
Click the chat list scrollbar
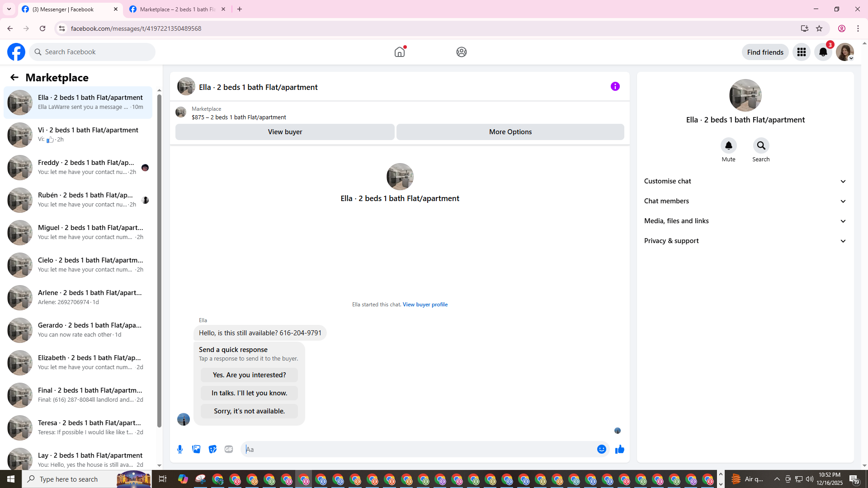click(x=159, y=260)
